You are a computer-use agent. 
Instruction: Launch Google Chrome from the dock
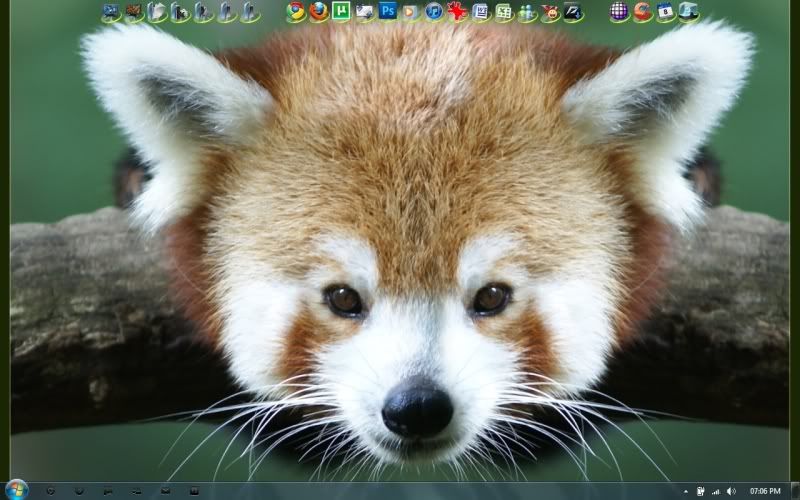[296, 12]
